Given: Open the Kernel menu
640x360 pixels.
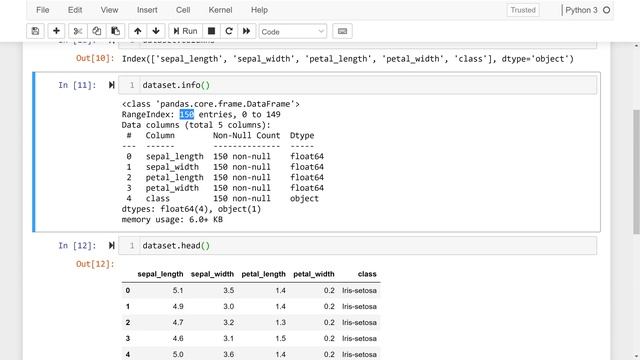Looking at the screenshot, I should pos(220,10).
